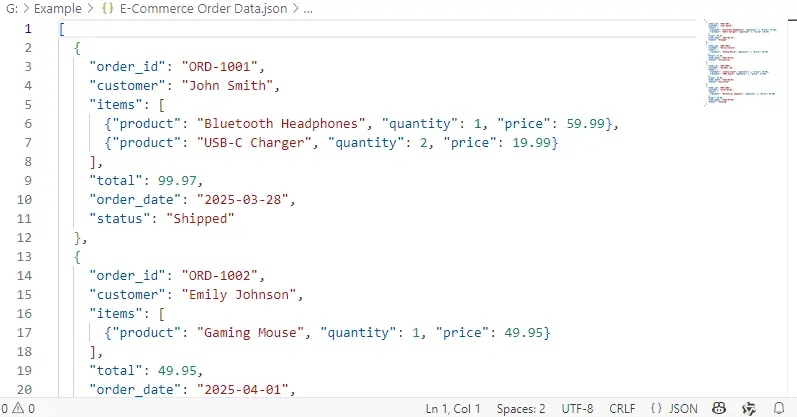
Task: Change CRLF end-of-line sequence
Action: coord(622,409)
